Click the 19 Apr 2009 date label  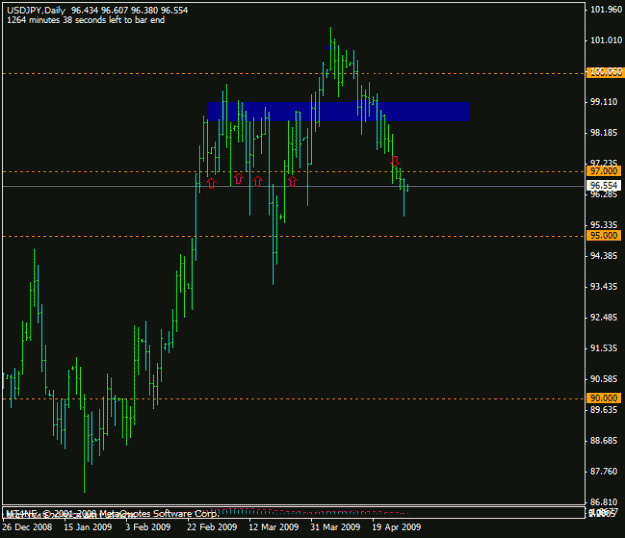tap(396, 527)
